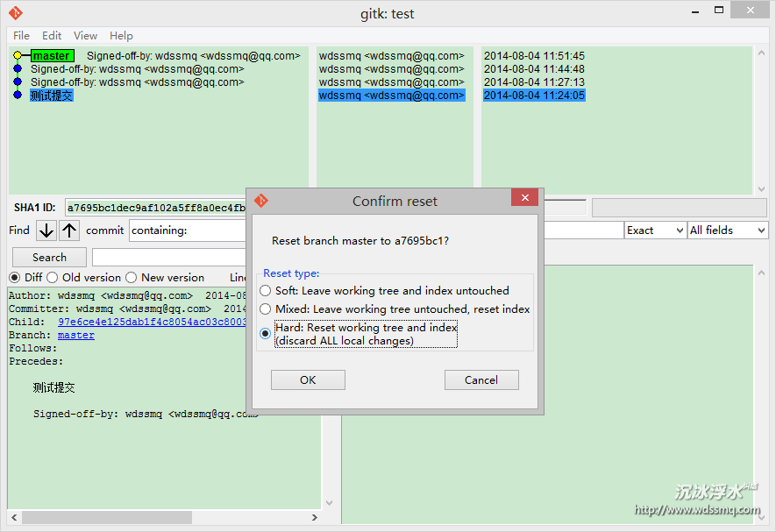
Task: Close the Confirm reset dialog with the red X
Action: 524,199
